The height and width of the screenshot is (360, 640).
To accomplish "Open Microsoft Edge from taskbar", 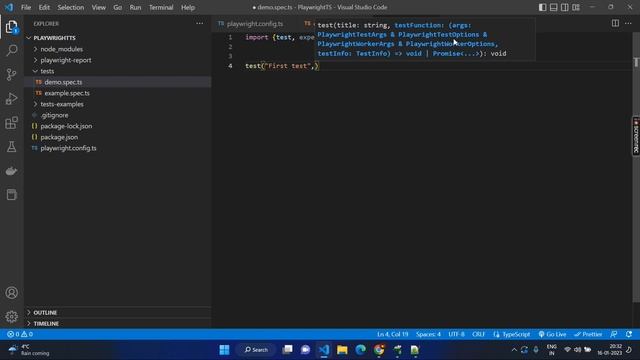I will click(x=360, y=350).
